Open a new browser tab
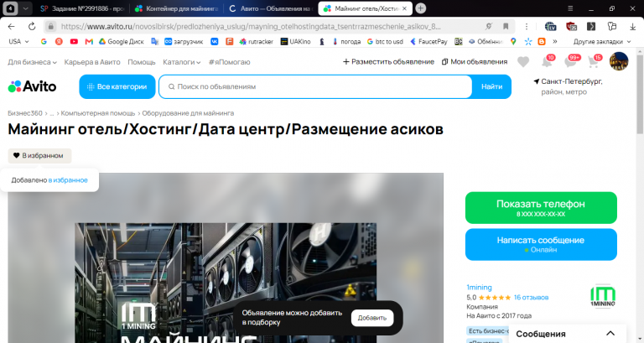Viewport: 644px width, 343px height. [x=421, y=8]
